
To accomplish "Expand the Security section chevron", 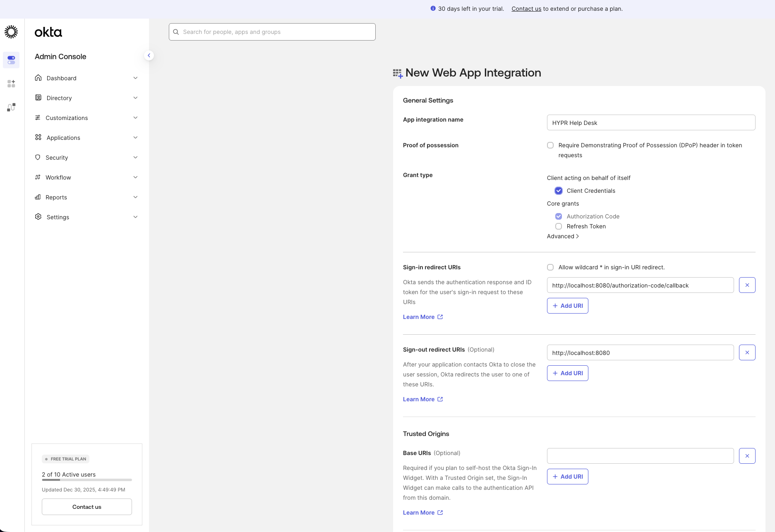I will [x=135, y=158].
